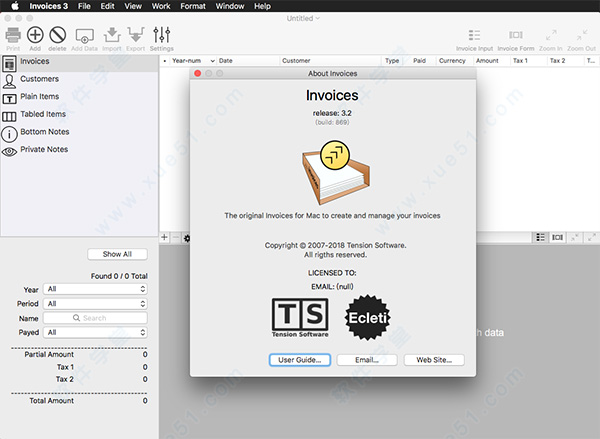Click the Email... button
This screenshot has height=439, width=600.
pos(367,360)
